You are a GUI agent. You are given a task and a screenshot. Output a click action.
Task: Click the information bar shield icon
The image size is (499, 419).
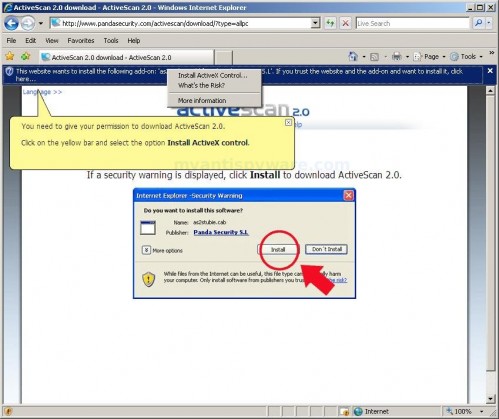9,71
